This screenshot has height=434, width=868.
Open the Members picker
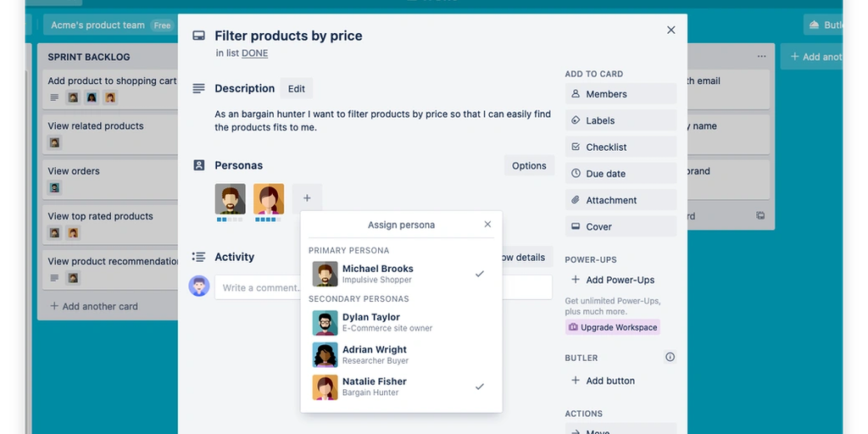(620, 94)
